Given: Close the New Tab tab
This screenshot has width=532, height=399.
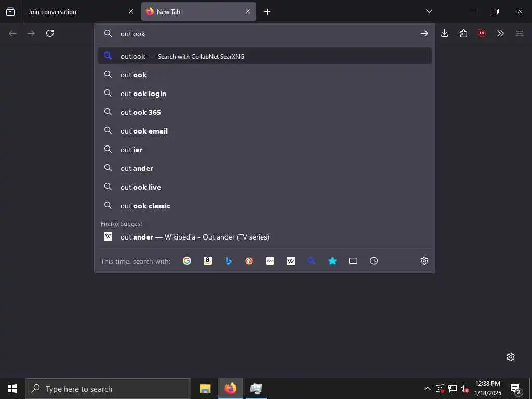Looking at the screenshot, I should [x=248, y=11].
